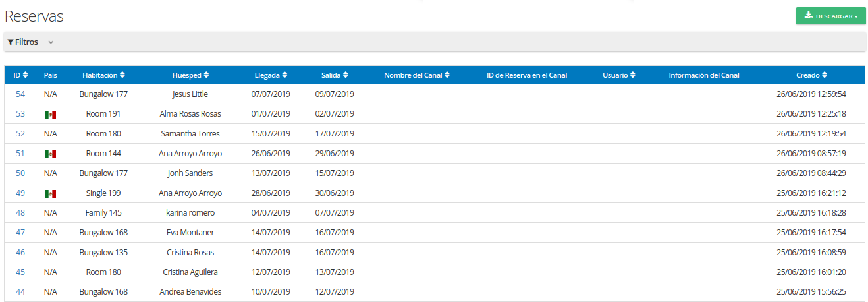
Task: Click arrival date 01/07/2019
Action: coord(271,114)
